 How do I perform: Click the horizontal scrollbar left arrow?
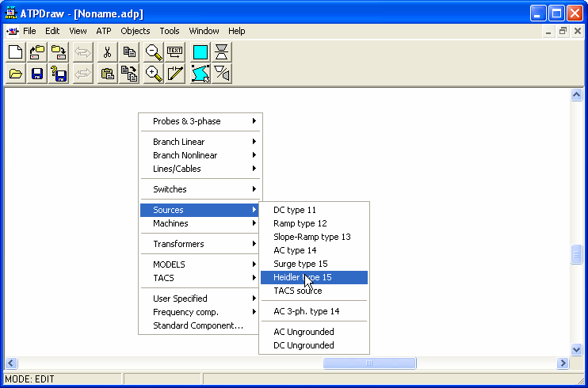11,363
